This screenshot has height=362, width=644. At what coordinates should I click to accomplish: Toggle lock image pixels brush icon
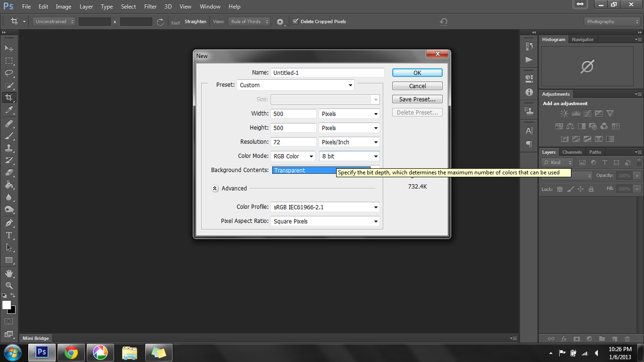click(570, 189)
